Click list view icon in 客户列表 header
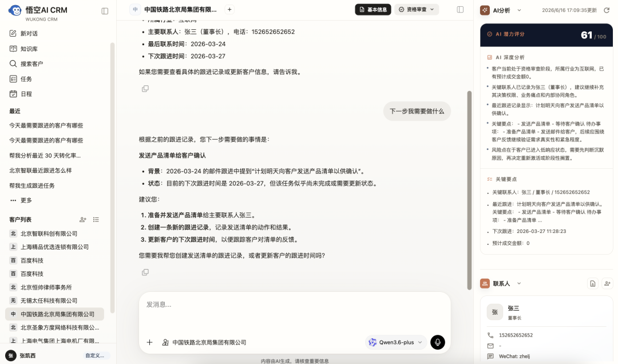This screenshot has height=364, width=618. [96, 220]
